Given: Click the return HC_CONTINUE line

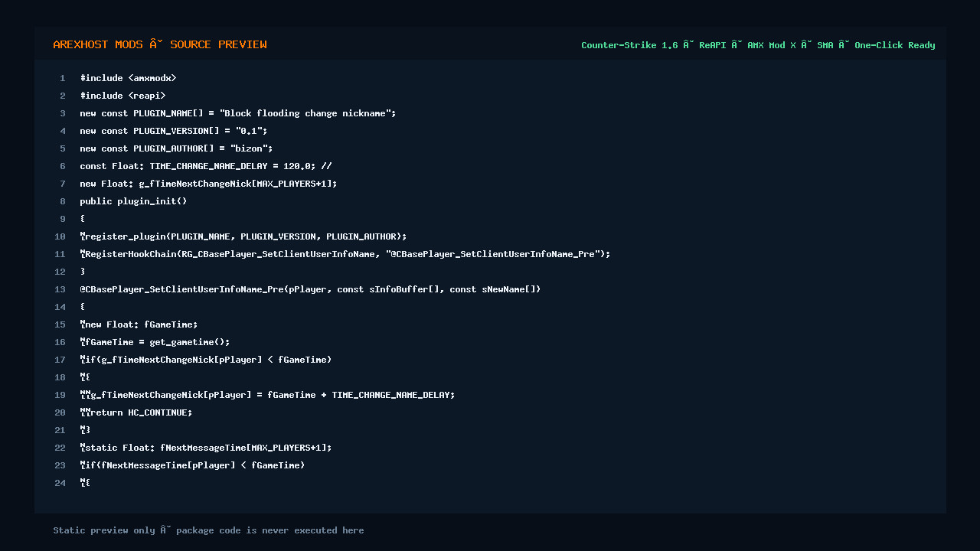Looking at the screenshot, I should tap(136, 412).
